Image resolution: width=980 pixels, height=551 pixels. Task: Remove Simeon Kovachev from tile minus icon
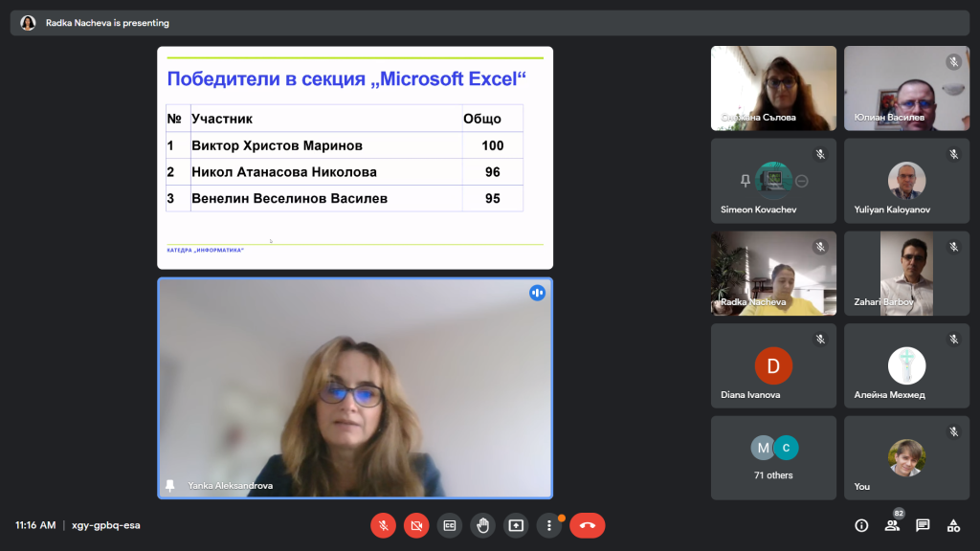click(x=802, y=181)
